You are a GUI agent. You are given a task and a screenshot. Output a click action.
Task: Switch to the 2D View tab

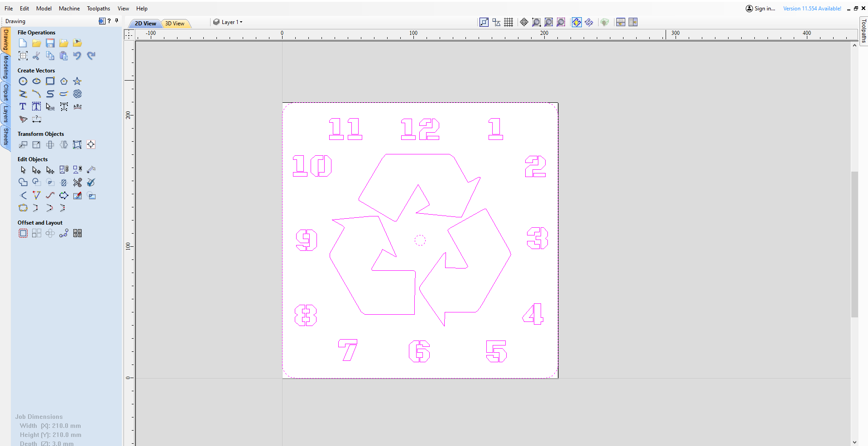145,24
